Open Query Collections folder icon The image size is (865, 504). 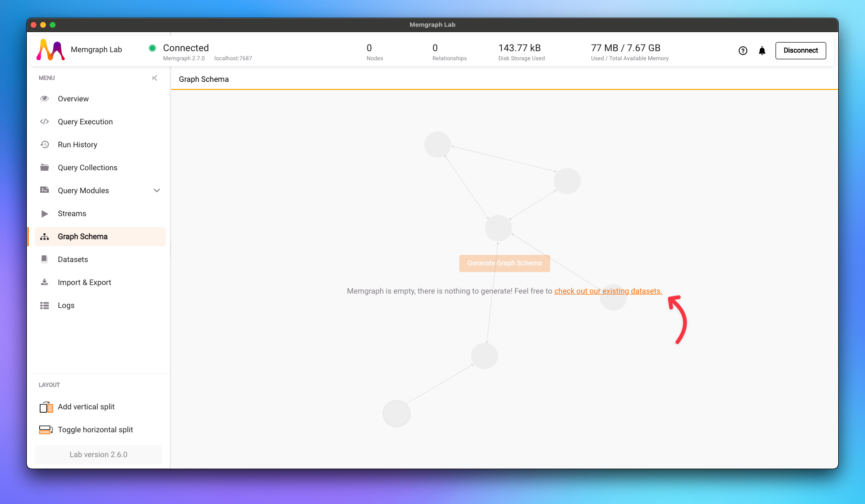pyautogui.click(x=44, y=167)
